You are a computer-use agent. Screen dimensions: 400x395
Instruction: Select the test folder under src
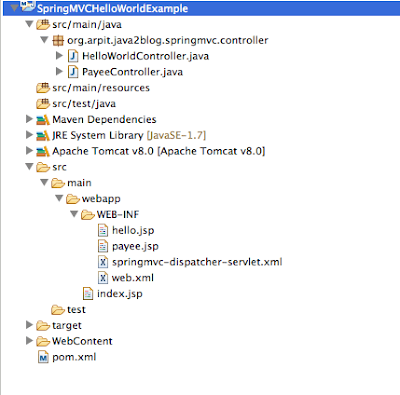[76, 309]
